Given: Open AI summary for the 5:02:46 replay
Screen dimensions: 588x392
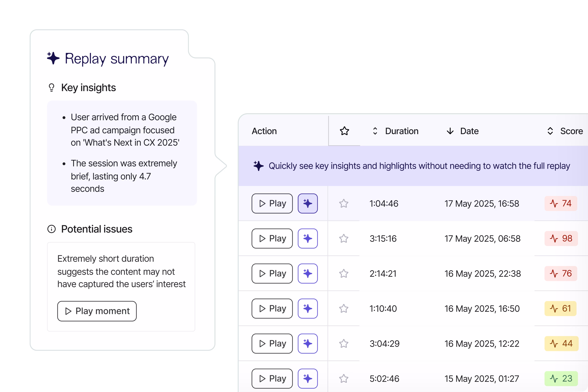Looking at the screenshot, I should pyautogui.click(x=307, y=378).
